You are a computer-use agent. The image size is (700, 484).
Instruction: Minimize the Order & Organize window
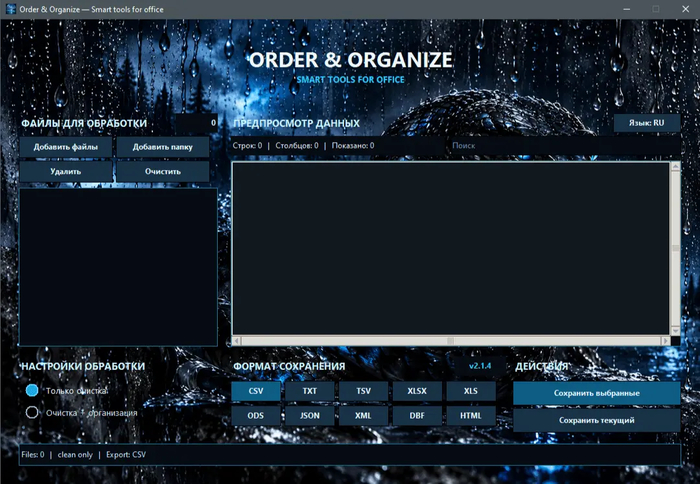627,9
